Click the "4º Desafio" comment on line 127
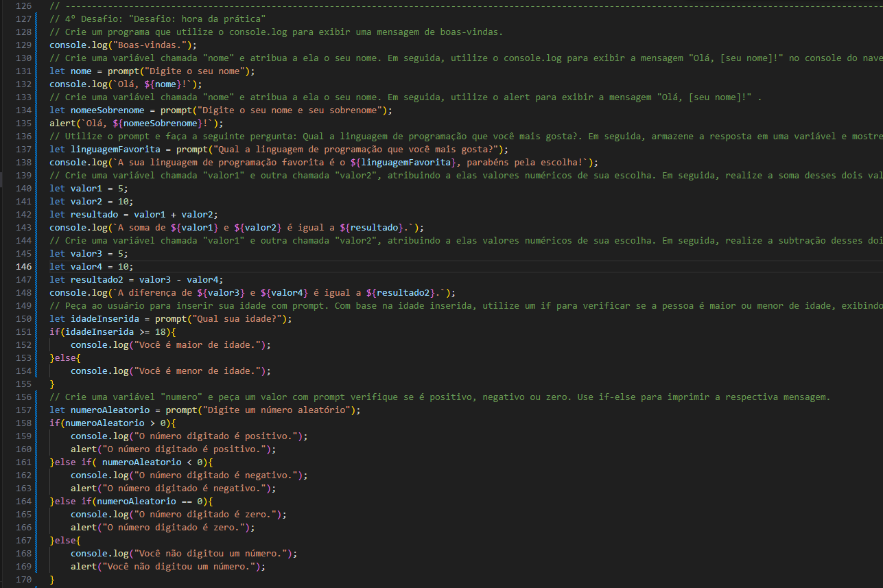Screen dimensions: 883x588 158,19
